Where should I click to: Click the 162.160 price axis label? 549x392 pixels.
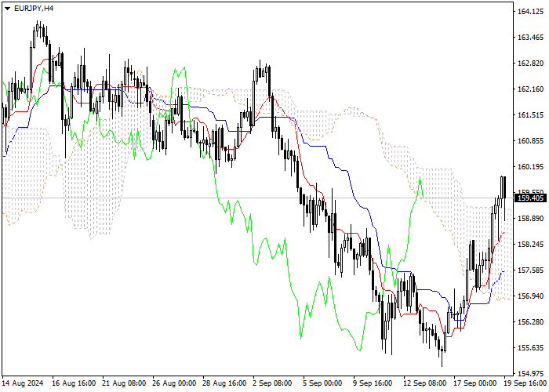531,89
